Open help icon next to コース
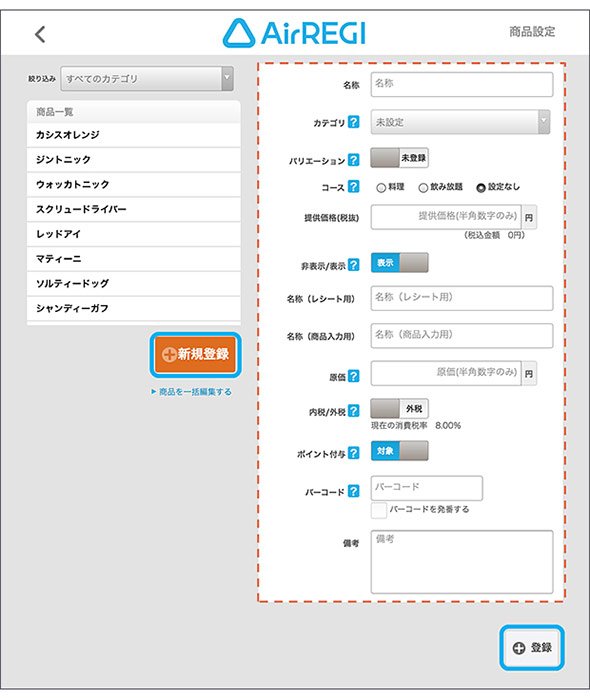The height and width of the screenshot is (699, 590). pyautogui.click(x=354, y=186)
